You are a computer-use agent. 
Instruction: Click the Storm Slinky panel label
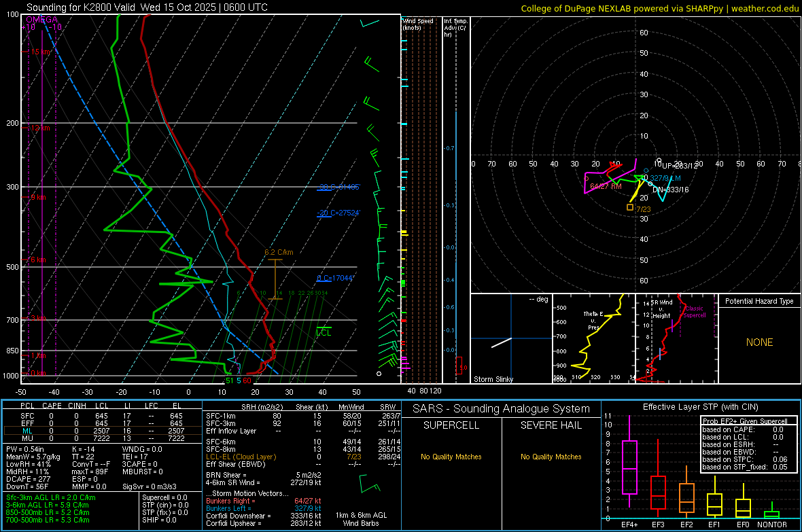(493, 379)
